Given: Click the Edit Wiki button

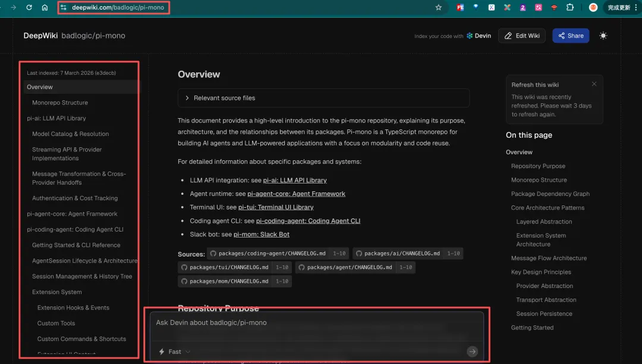Looking at the screenshot, I should 522,36.
